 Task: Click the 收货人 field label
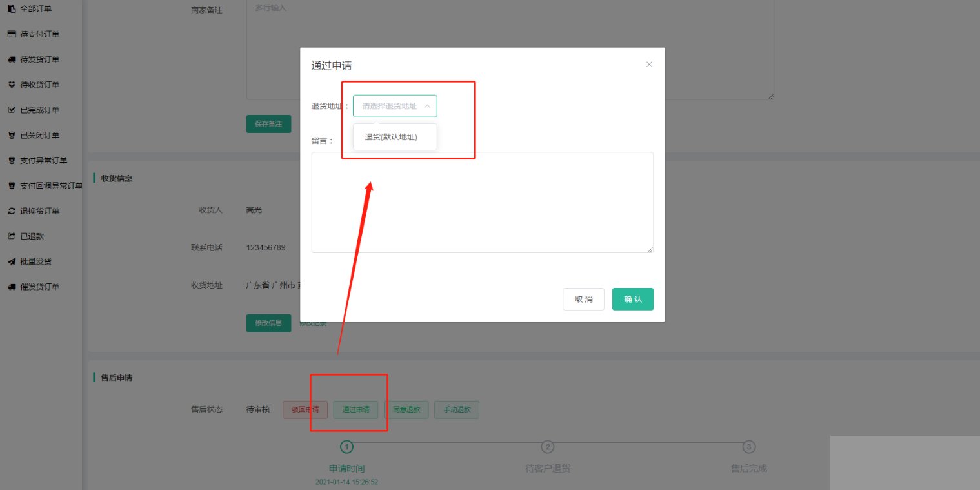(x=211, y=210)
